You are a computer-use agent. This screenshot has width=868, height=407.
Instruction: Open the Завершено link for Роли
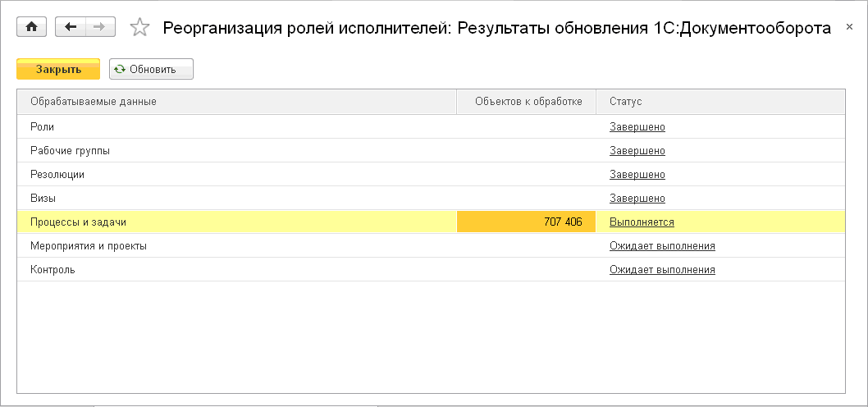tap(637, 127)
